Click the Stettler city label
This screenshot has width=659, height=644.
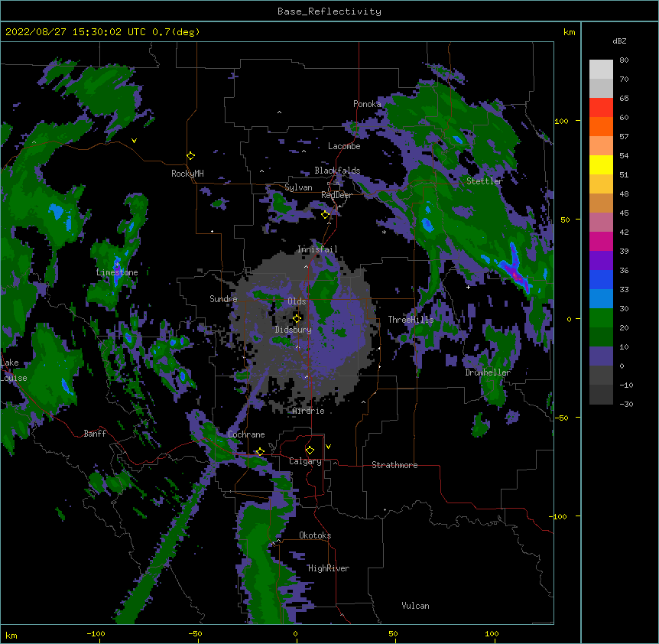click(485, 181)
